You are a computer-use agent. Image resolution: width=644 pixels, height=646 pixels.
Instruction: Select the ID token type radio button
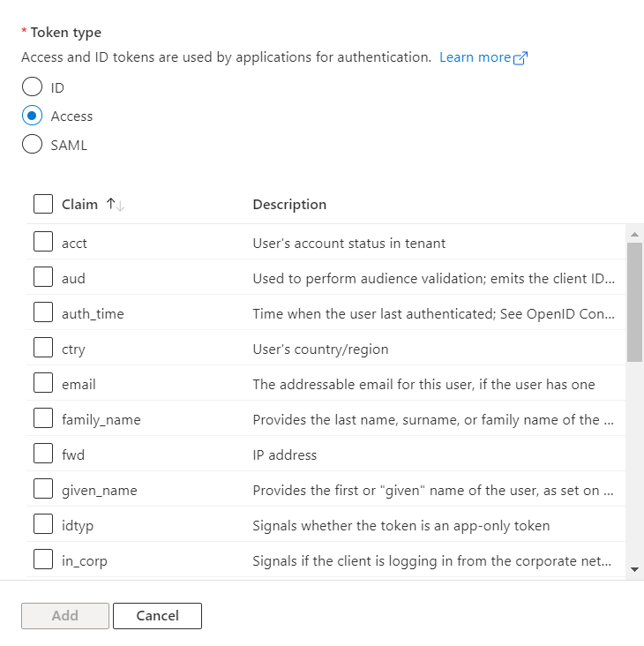point(32,87)
